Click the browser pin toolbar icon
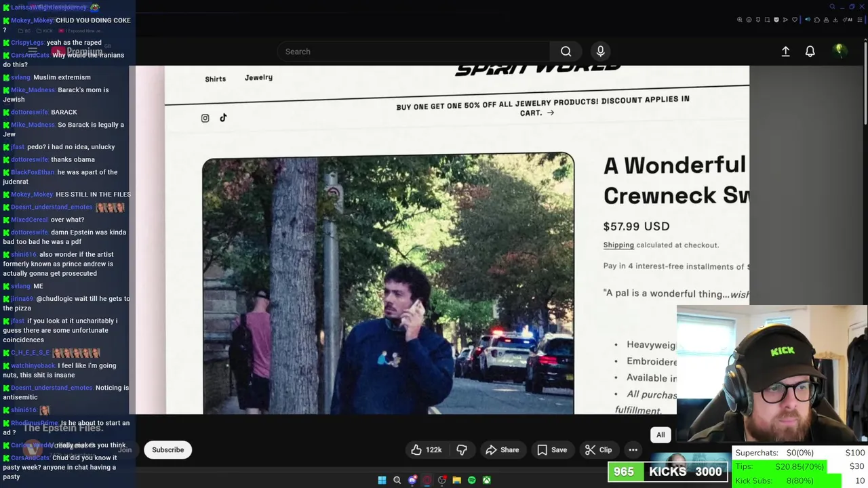Image resolution: width=868 pixels, height=488 pixels. [x=758, y=20]
